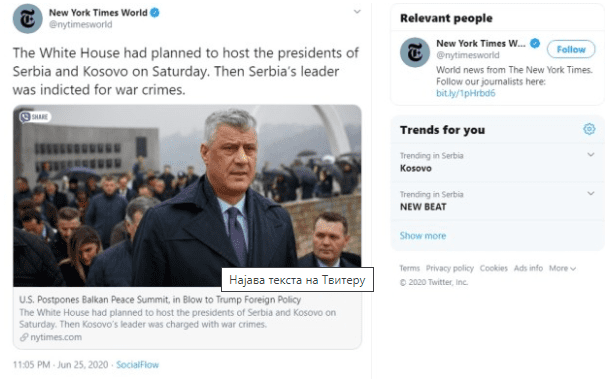
Task: Open the bit.ly/1pHrbd6 link
Action: [x=465, y=93]
